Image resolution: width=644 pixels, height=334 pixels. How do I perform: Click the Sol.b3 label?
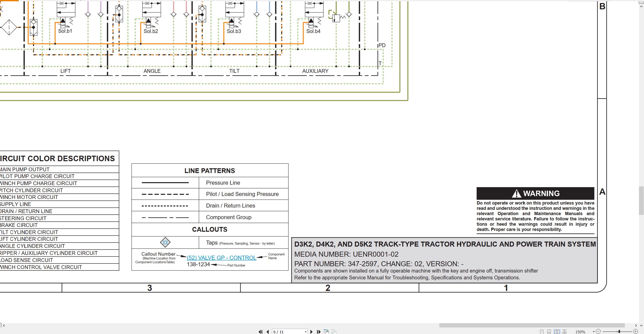coord(234,31)
